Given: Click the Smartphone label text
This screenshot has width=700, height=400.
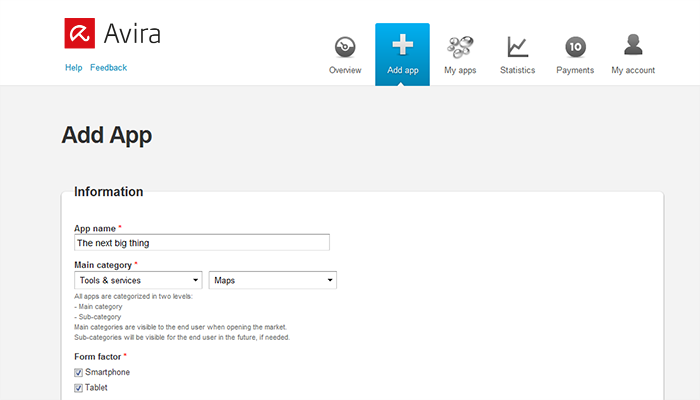Looking at the screenshot, I should click(x=108, y=372).
